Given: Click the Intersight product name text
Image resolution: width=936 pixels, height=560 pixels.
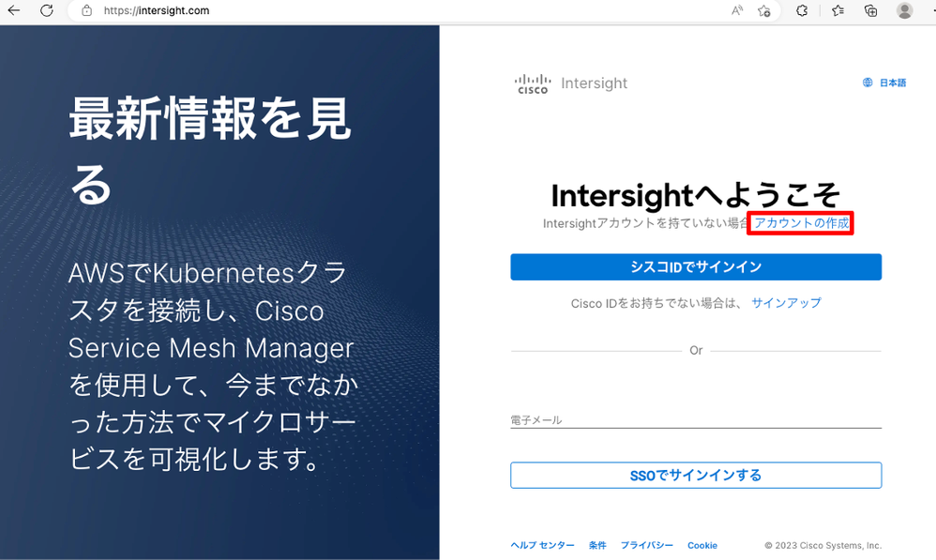Looking at the screenshot, I should click(x=594, y=83).
